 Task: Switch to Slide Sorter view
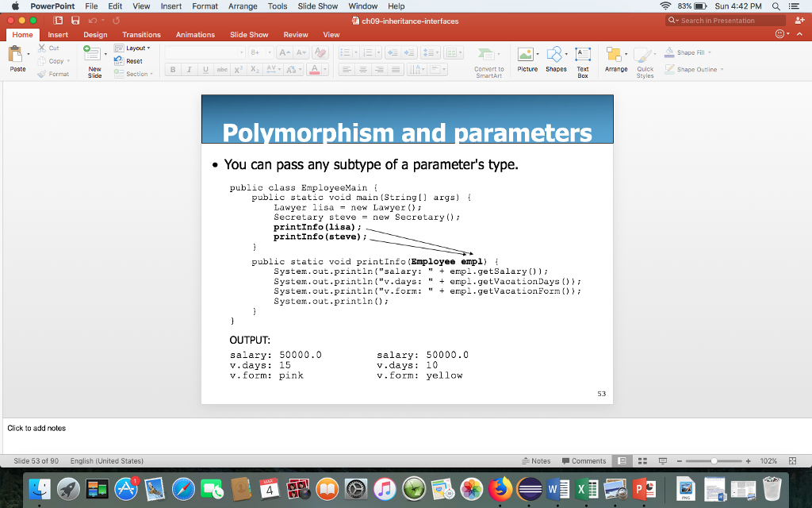click(642, 461)
